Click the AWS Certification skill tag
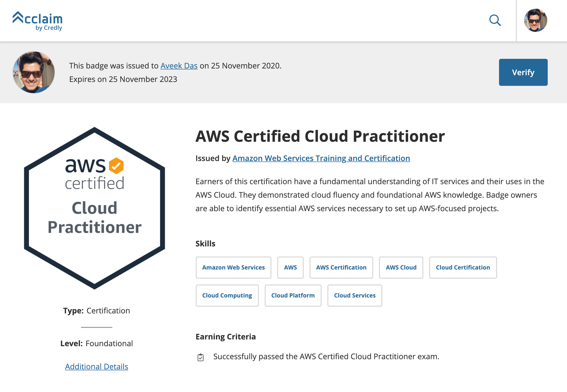The height and width of the screenshot is (392, 567). coord(341,267)
